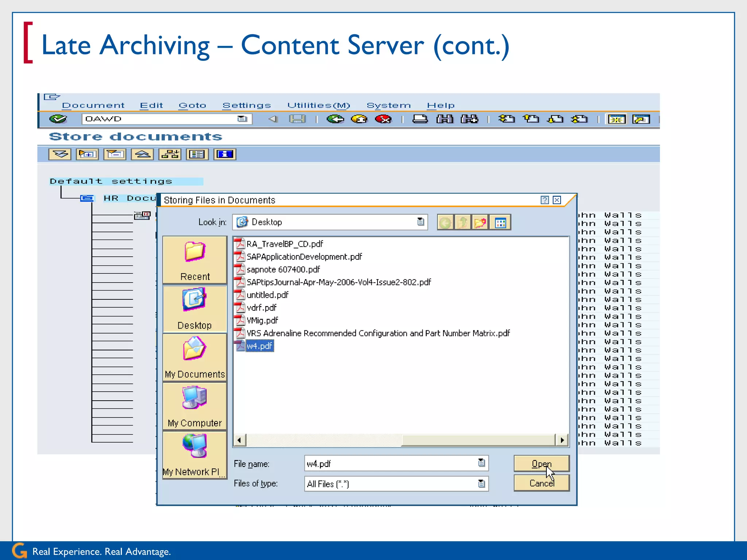Expand the File name dropdown

[x=481, y=463]
